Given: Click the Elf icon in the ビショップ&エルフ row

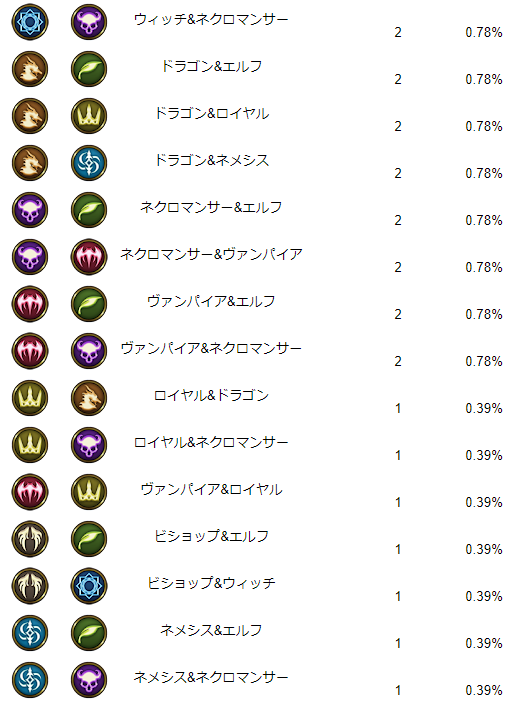Looking at the screenshot, I should click(89, 539).
